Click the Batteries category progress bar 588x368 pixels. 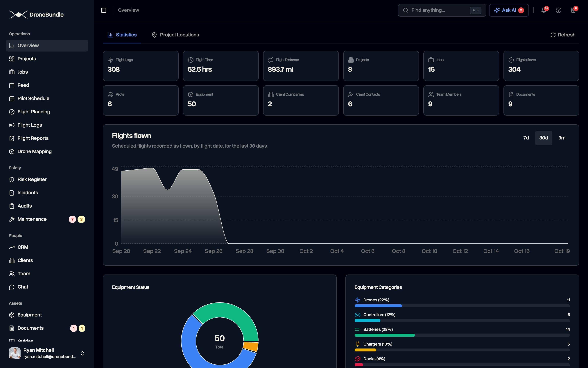462,335
